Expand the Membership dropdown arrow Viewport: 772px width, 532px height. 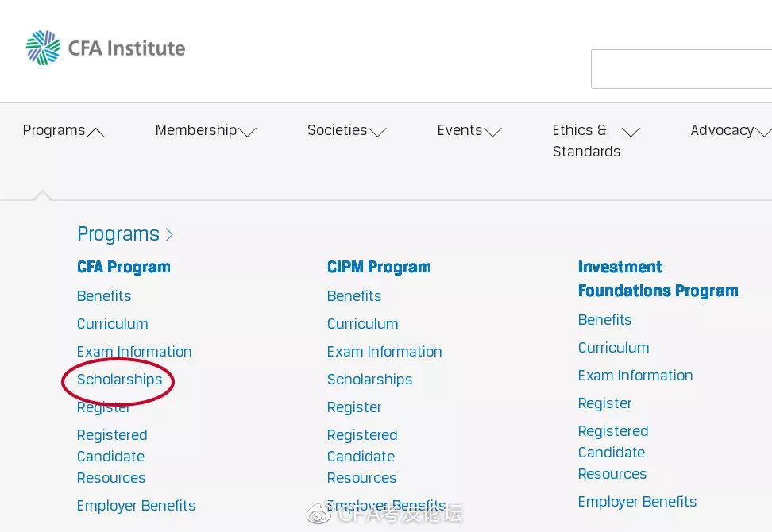point(248,133)
